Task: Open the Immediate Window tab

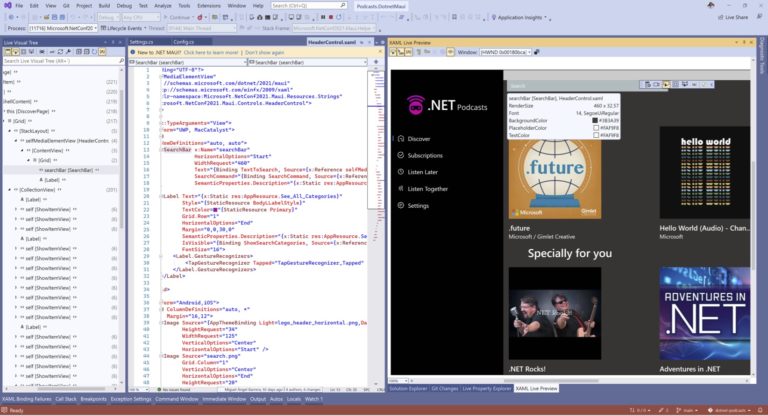Action: point(224,399)
